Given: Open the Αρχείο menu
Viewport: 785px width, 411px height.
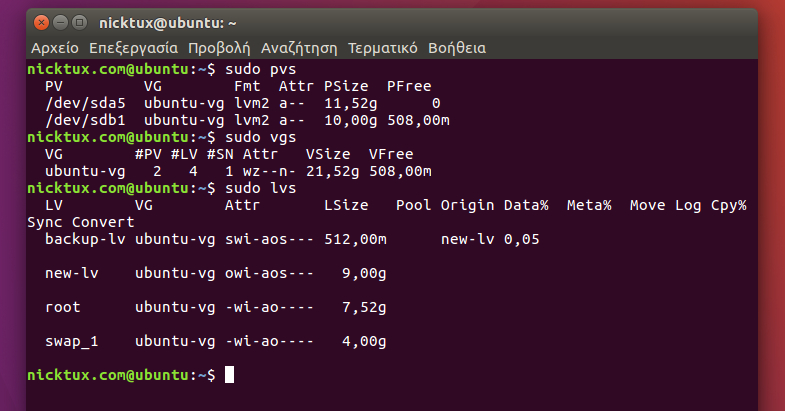Looking at the screenshot, I should [x=56, y=47].
